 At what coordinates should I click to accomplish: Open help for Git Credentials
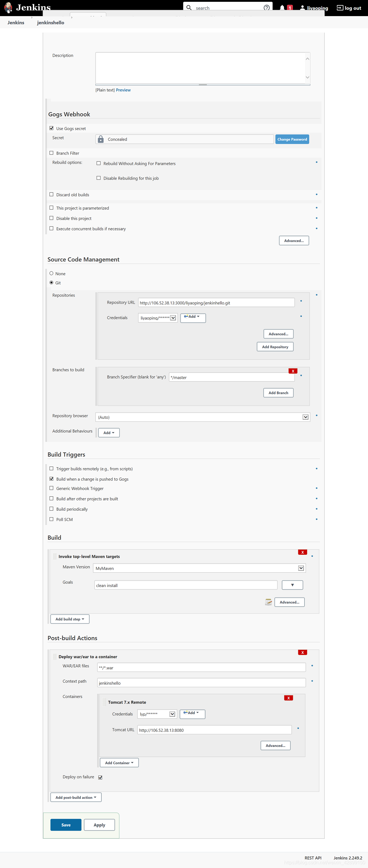(x=301, y=316)
